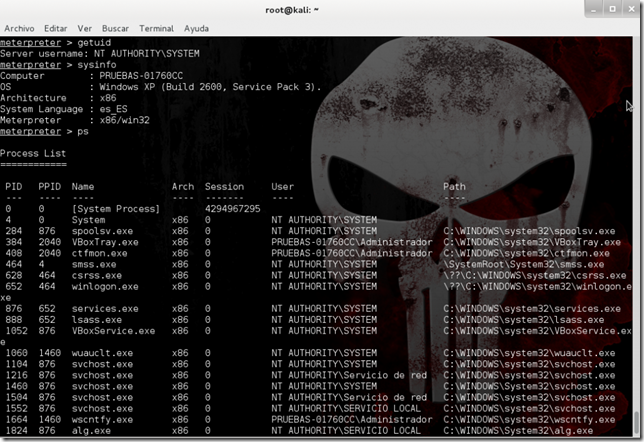Viewport: 644px width, 442px height.
Task: Click the Session column header
Action: (x=224, y=187)
